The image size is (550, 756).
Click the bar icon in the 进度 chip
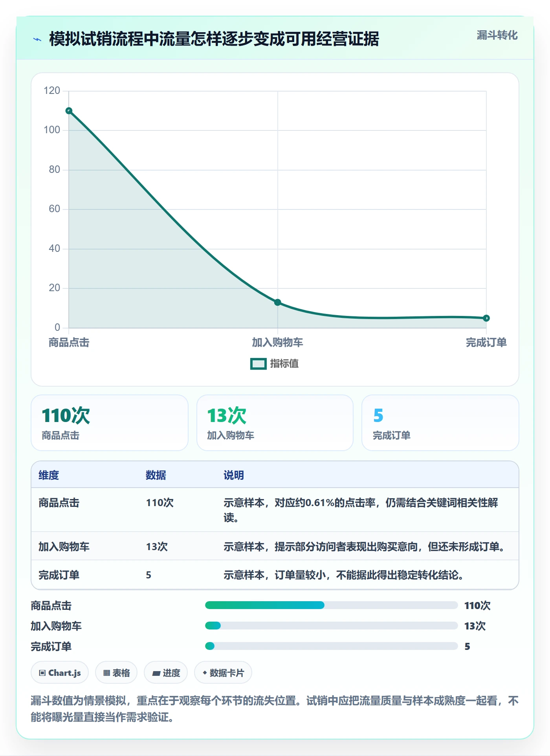point(156,673)
